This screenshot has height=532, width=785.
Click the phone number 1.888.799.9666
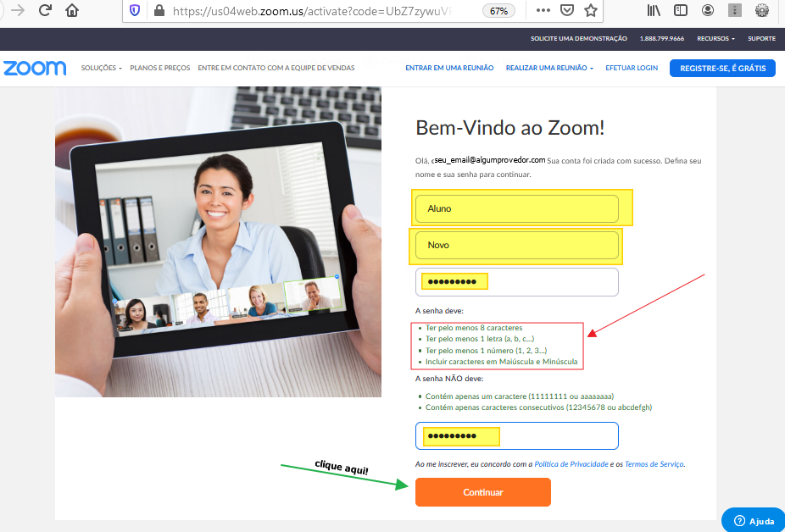coord(662,38)
